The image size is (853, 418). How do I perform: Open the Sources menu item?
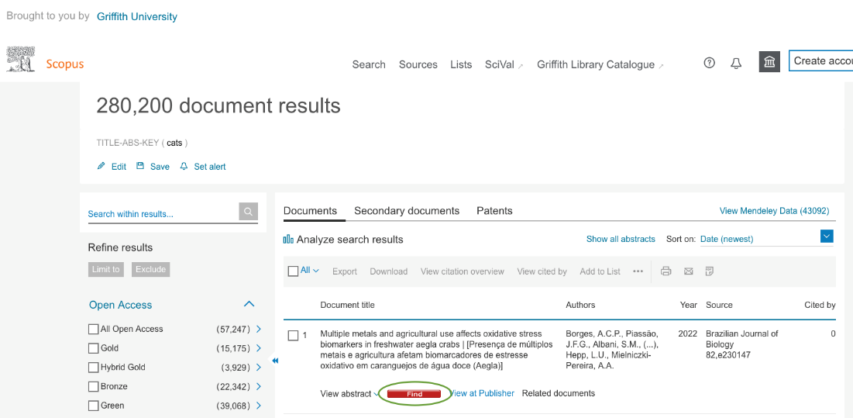(x=418, y=65)
